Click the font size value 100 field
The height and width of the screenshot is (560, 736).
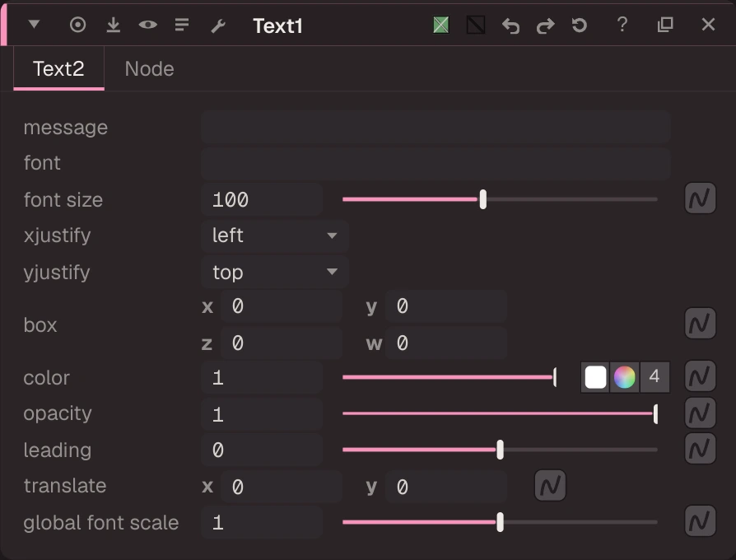[x=262, y=199]
